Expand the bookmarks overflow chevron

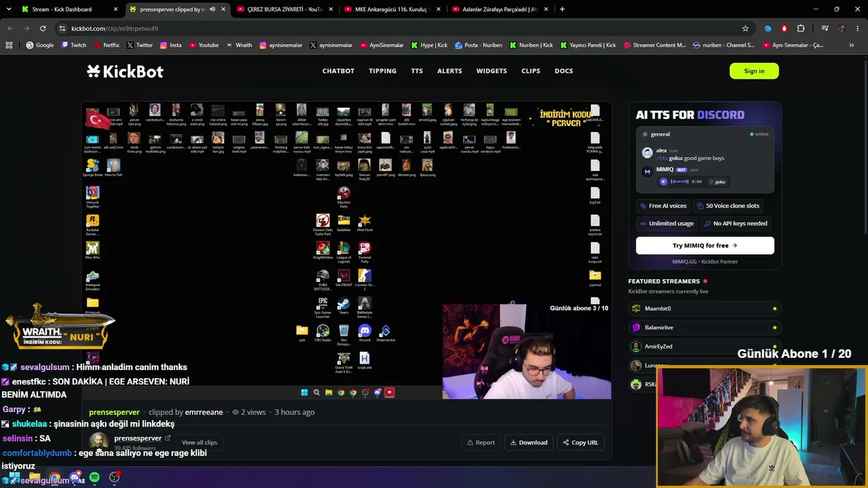tap(852, 45)
